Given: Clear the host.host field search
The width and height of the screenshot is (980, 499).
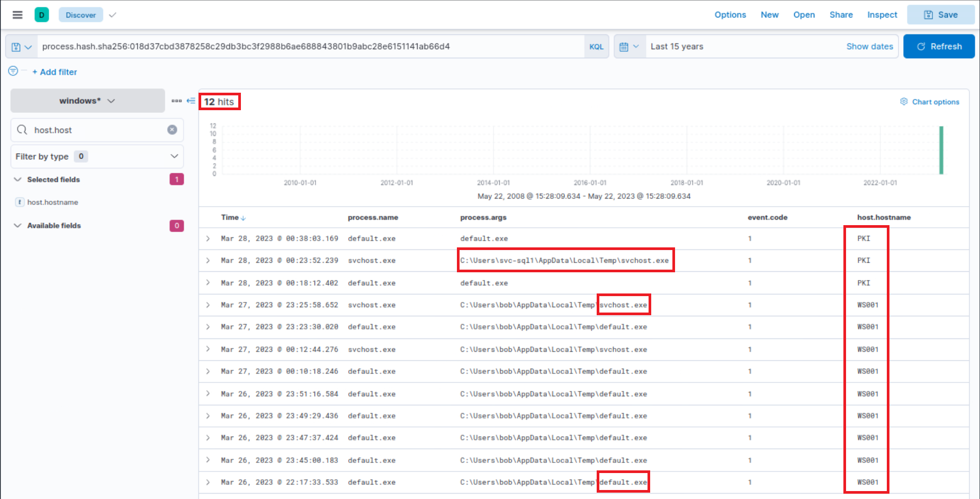Looking at the screenshot, I should pyautogui.click(x=172, y=130).
